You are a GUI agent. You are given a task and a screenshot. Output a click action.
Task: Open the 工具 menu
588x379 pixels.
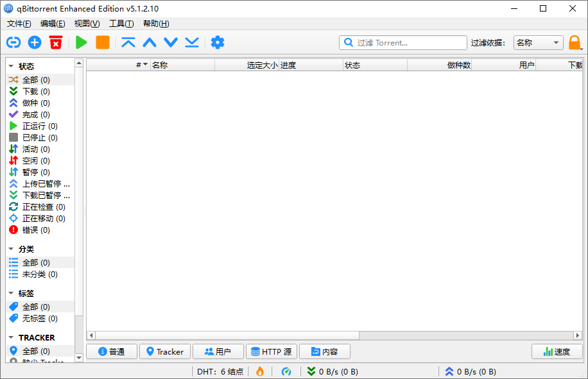tap(123, 23)
